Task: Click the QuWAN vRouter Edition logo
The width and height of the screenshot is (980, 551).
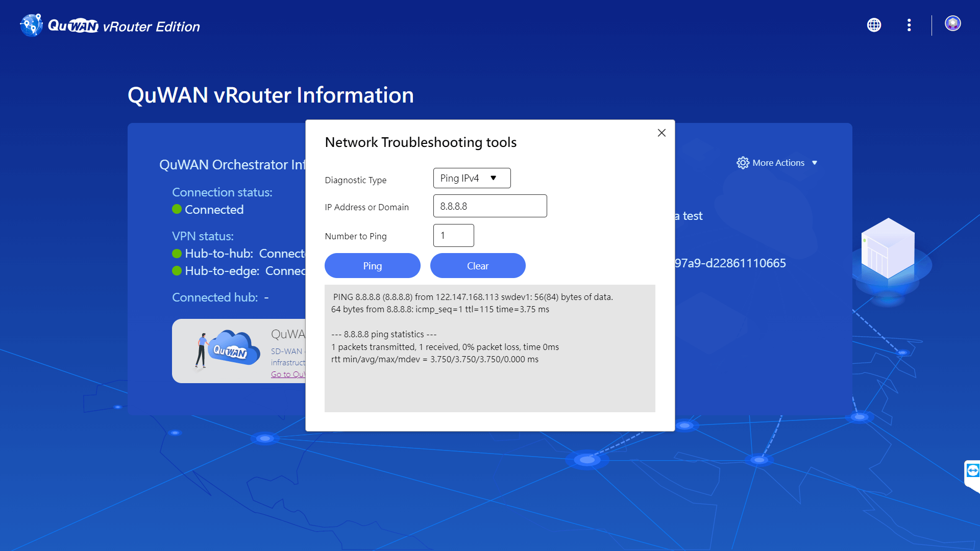Action: click(x=110, y=26)
